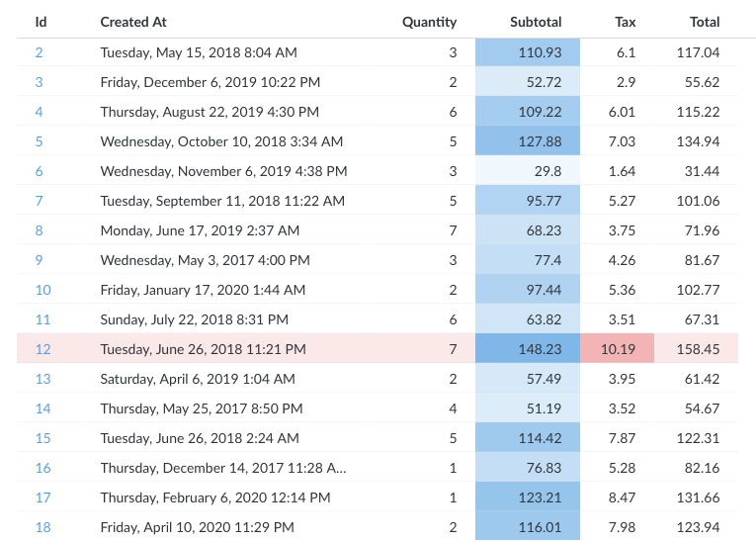Select Total cell 82.16

696,468
